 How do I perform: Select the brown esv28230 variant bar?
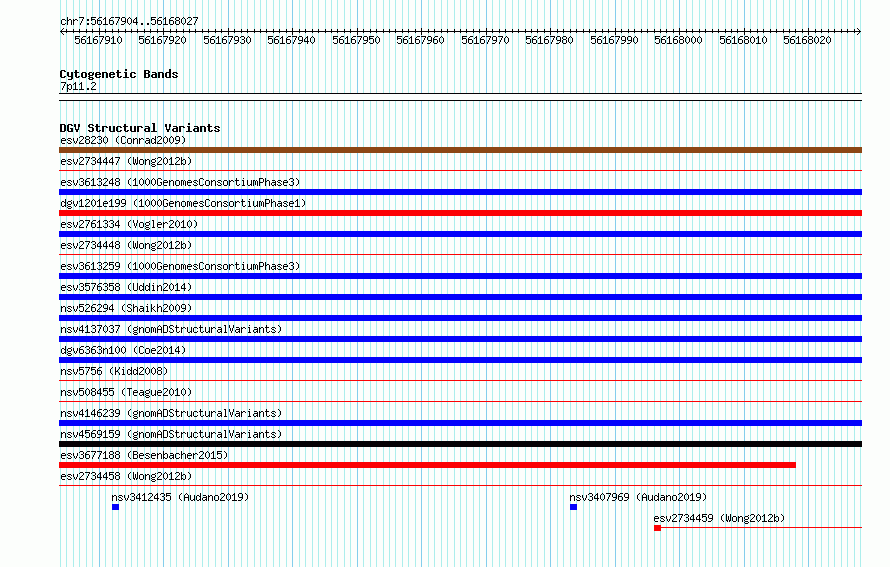point(460,150)
